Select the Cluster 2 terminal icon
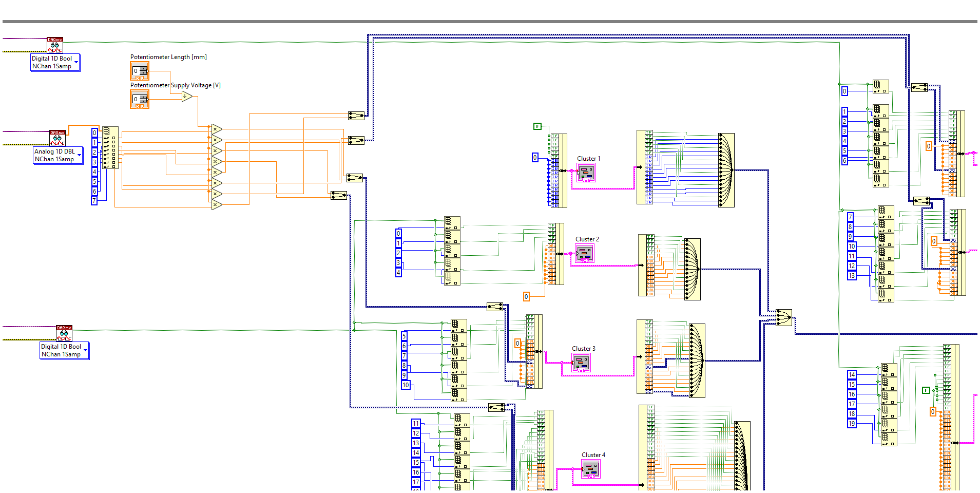980x493 pixels. pyautogui.click(x=585, y=253)
